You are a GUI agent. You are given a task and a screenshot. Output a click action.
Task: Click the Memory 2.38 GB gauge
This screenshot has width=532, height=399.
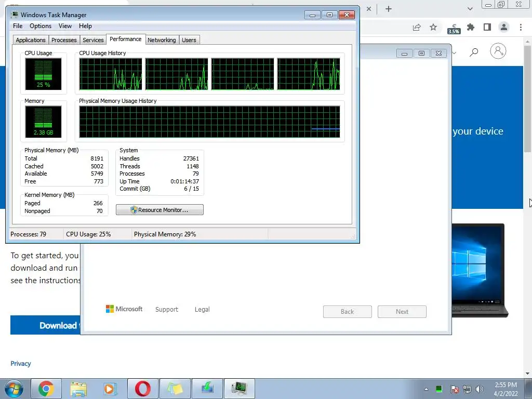pos(44,122)
